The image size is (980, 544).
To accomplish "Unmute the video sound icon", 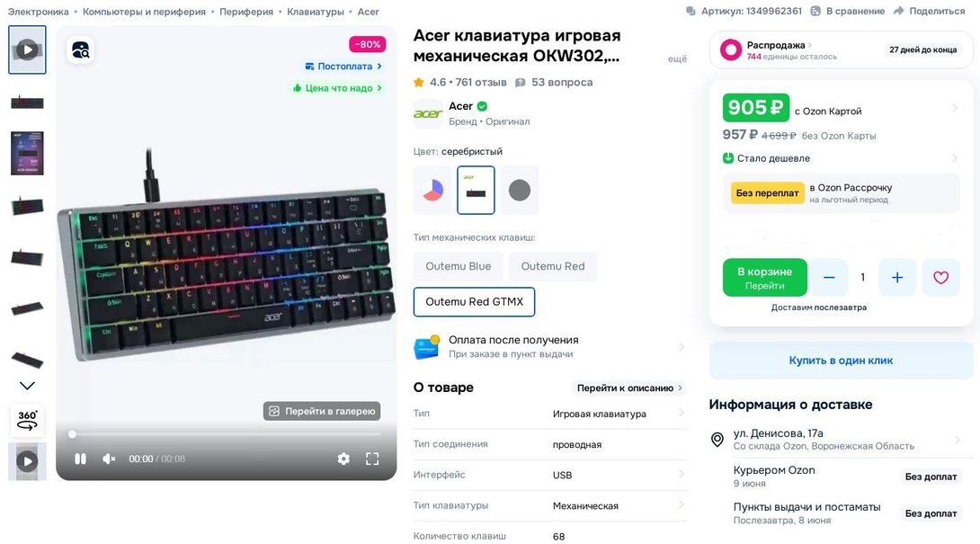I will [x=109, y=459].
